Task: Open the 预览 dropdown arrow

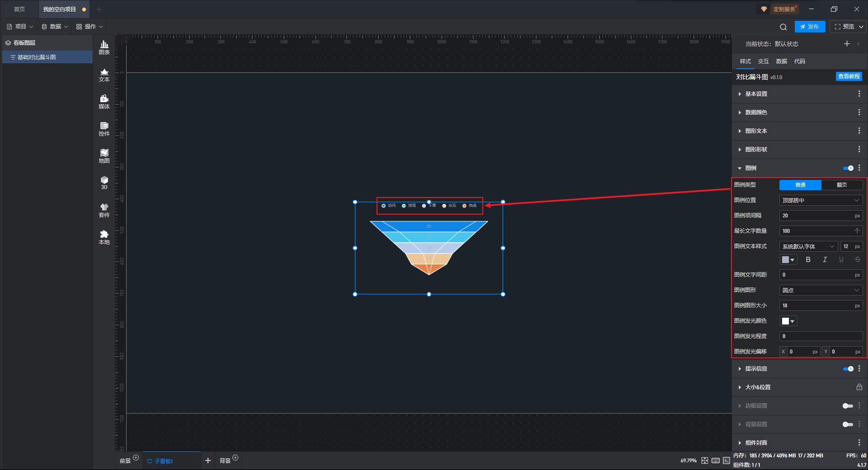Action: pos(861,27)
